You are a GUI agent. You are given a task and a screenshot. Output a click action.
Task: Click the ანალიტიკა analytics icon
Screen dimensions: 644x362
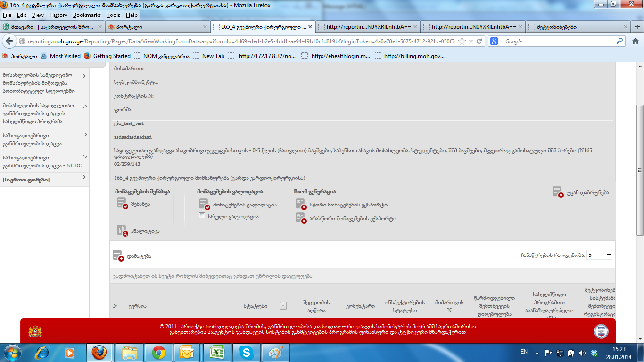click(122, 230)
